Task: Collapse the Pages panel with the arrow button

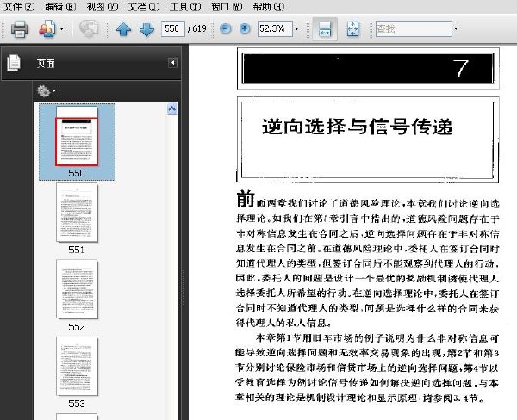Action: point(173,63)
